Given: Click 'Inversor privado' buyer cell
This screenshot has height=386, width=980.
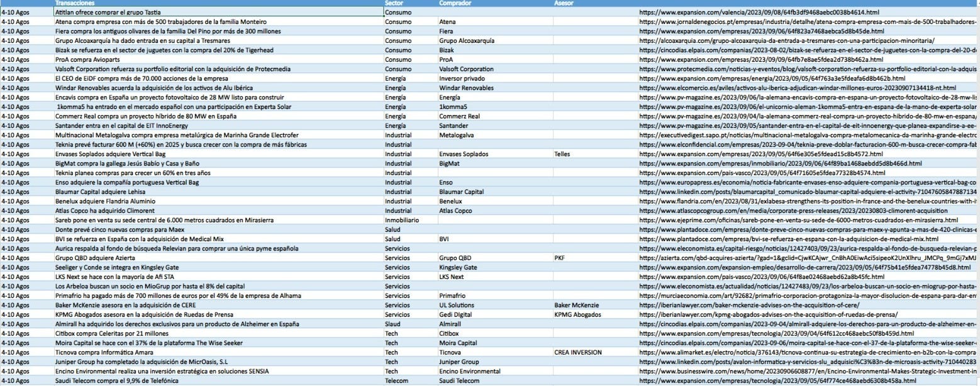Looking at the screenshot, I should point(495,78).
